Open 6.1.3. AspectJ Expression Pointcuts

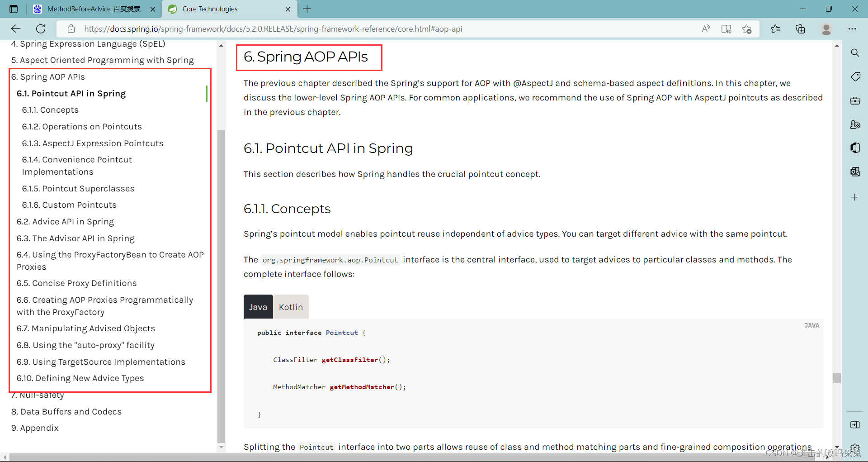click(x=93, y=143)
